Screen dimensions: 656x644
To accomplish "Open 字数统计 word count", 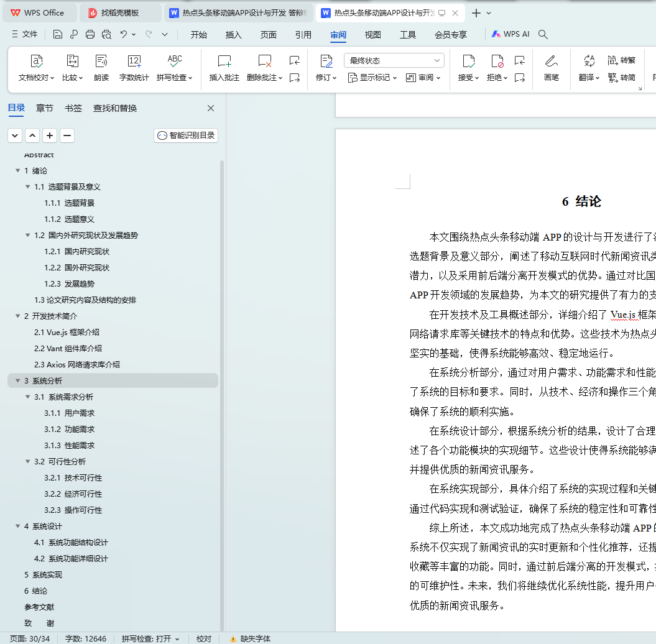I will (x=134, y=68).
